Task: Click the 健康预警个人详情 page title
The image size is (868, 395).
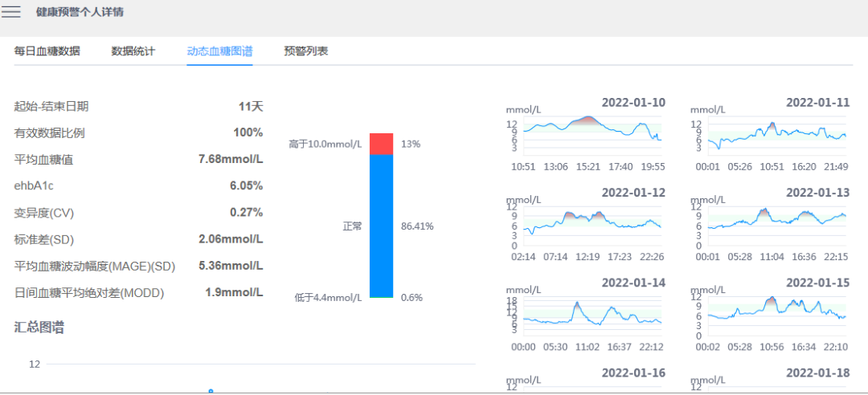Action: click(80, 11)
